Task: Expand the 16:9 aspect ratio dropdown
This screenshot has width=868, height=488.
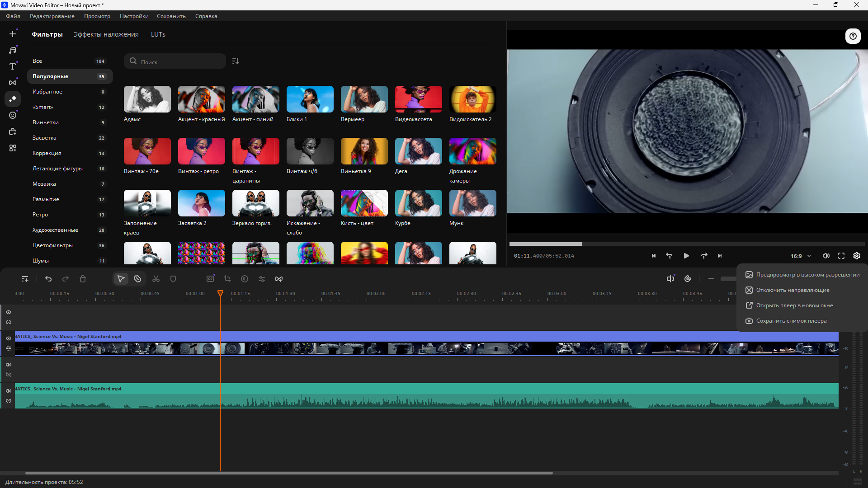Action: pos(801,256)
